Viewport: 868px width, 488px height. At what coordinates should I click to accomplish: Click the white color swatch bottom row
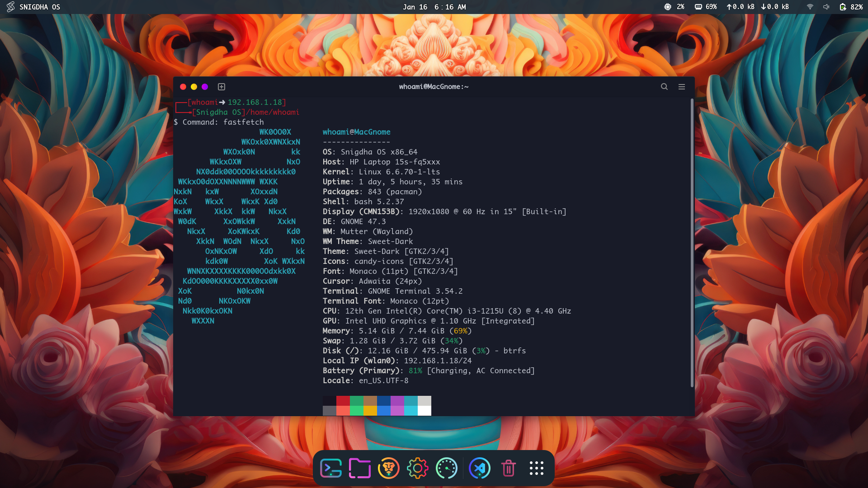point(425,411)
